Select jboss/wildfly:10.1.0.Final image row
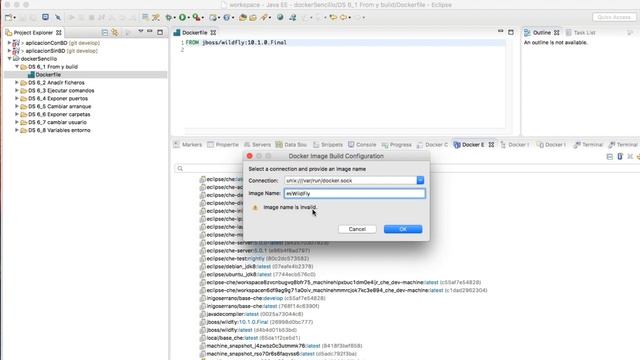This screenshot has width=640, height=360. tap(257, 322)
